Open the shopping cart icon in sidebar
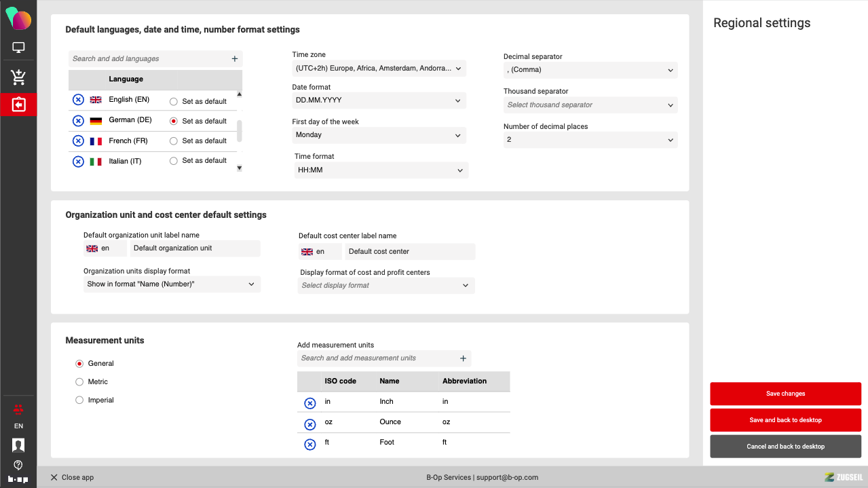The image size is (868, 488). [18, 77]
